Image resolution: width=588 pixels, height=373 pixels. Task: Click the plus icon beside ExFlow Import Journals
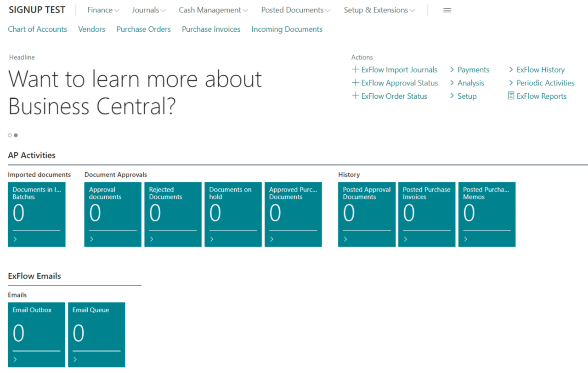point(355,69)
